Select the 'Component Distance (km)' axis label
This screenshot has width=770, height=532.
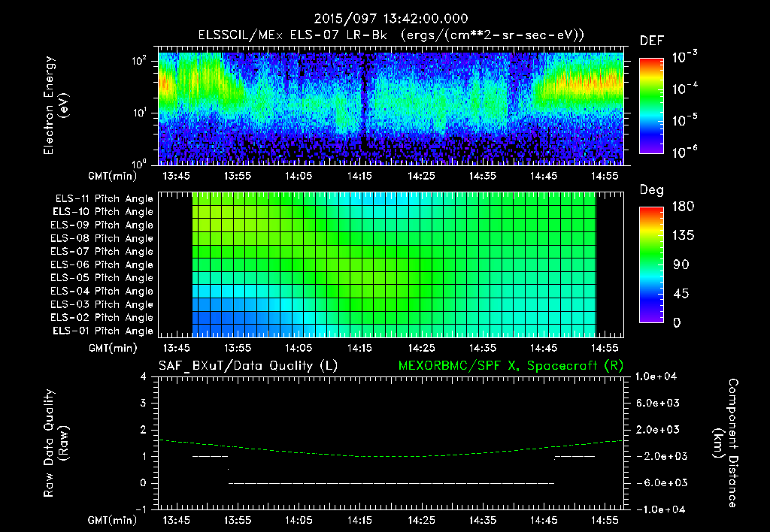click(726, 443)
